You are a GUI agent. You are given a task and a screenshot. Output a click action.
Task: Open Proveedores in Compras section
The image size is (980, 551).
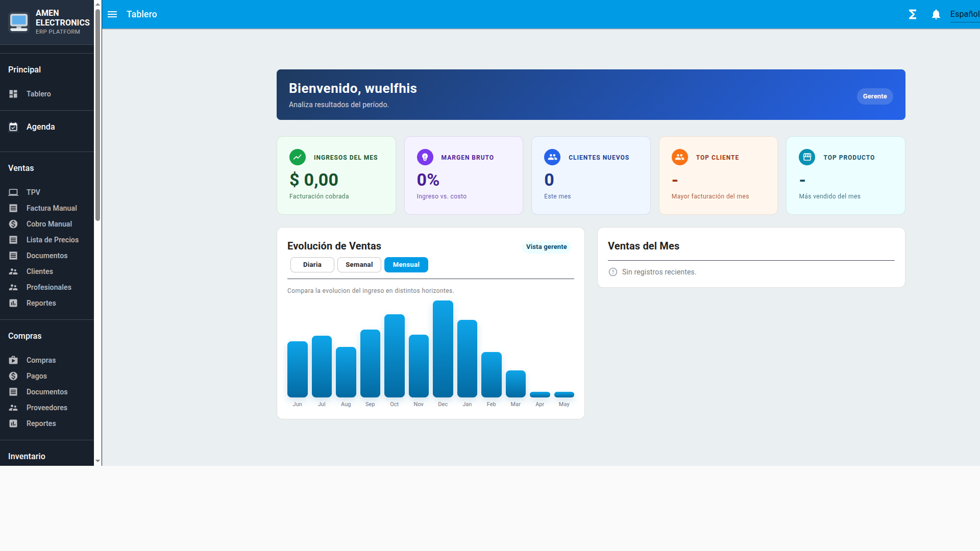[47, 408]
